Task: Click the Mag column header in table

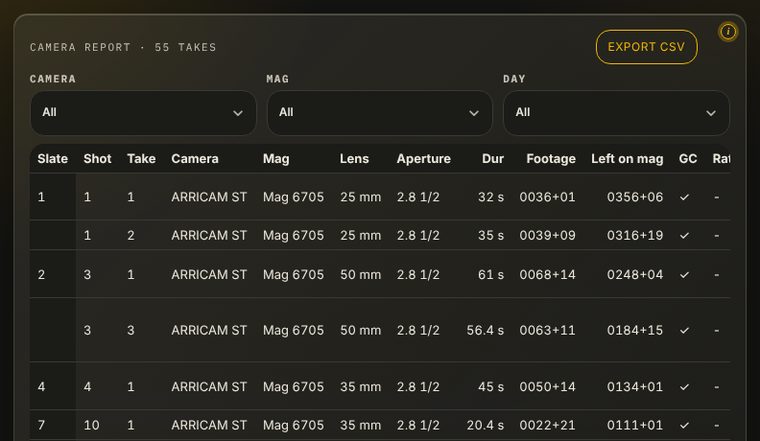Action: point(276,159)
